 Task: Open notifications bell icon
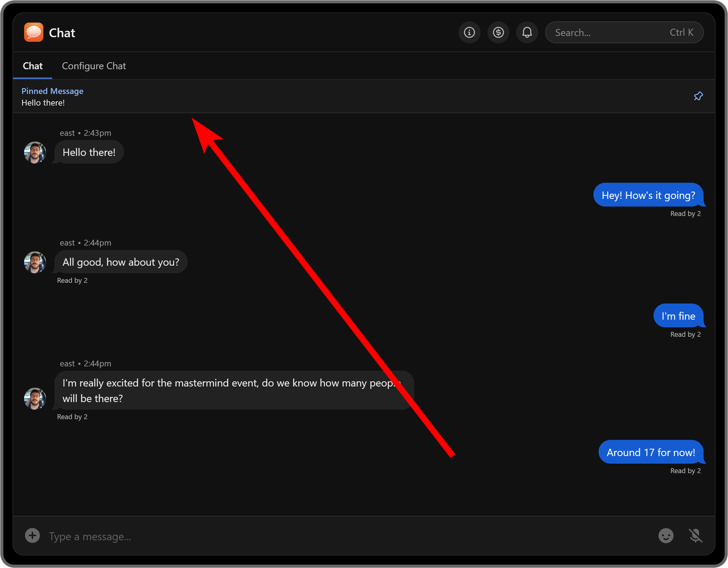(527, 32)
